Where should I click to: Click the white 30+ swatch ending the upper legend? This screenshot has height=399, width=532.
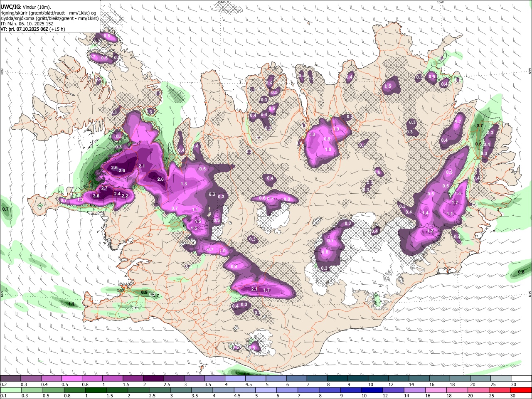pos(521,378)
